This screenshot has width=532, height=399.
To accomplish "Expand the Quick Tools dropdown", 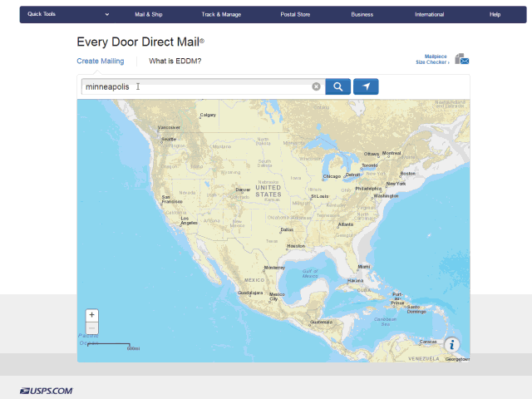I will [68, 14].
